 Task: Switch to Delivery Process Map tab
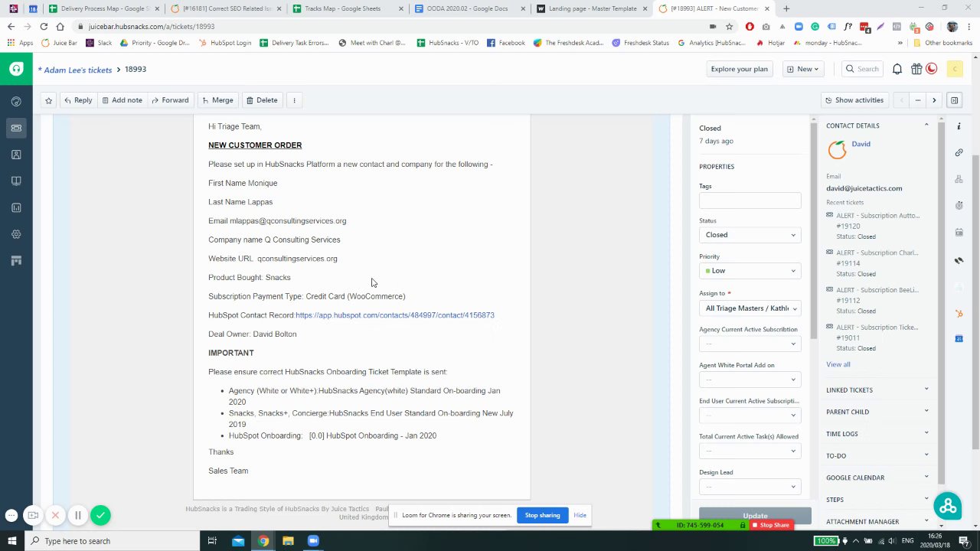(x=103, y=8)
